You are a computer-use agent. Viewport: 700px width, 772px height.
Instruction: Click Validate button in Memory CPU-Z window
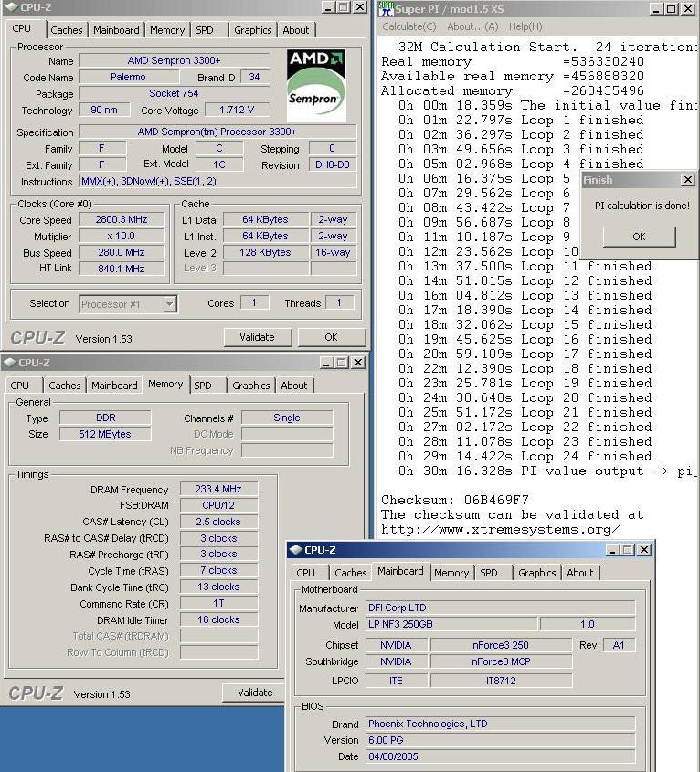tap(255, 693)
